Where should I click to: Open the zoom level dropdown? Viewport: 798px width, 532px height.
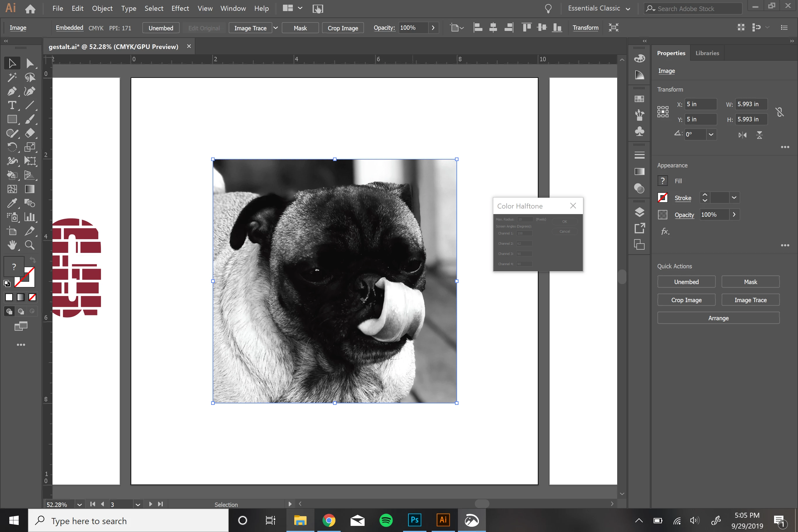79,505
